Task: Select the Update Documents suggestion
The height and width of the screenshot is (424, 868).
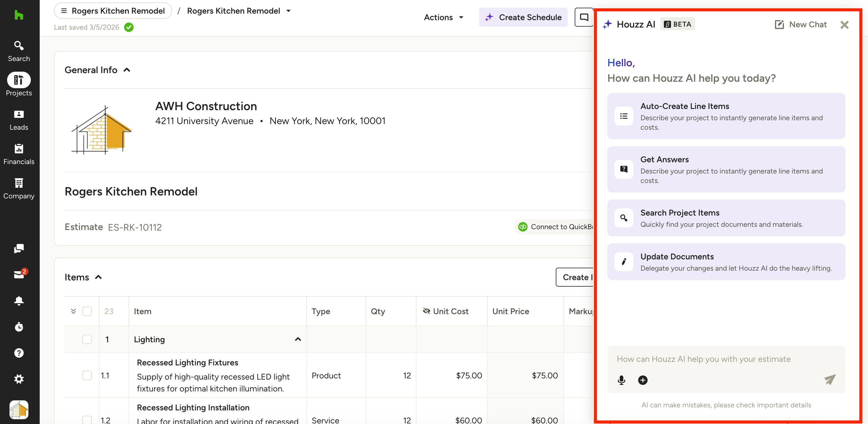Action: click(726, 262)
